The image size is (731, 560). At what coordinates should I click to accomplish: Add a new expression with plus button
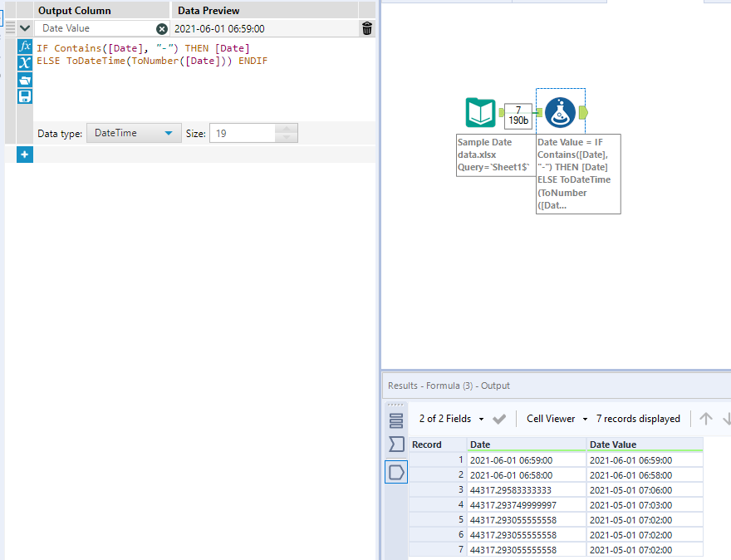[x=25, y=155]
